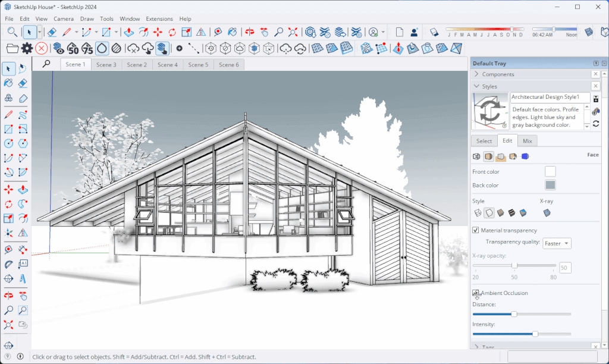Click Update style with changes button

(596, 124)
